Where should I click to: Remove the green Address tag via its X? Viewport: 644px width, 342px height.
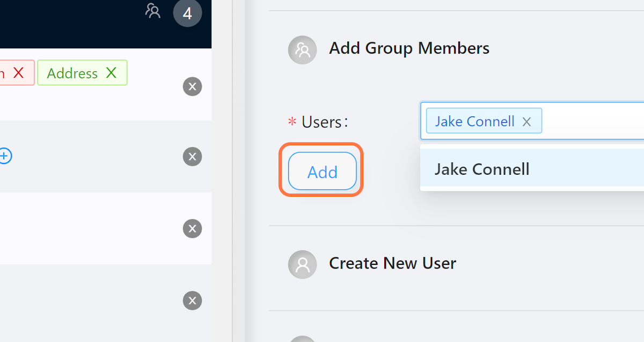tap(111, 73)
